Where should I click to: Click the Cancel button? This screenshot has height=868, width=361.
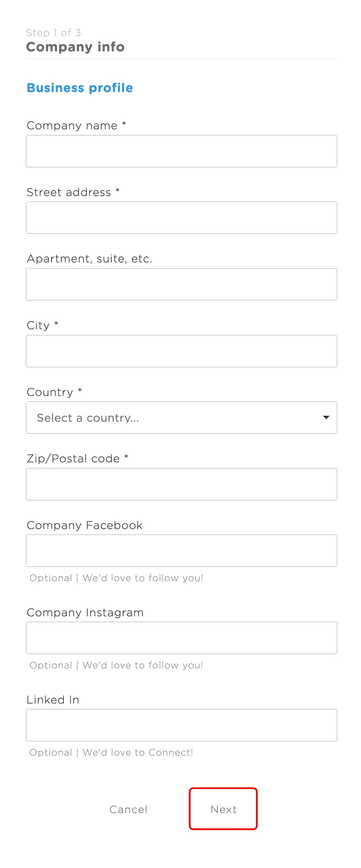pos(128,810)
